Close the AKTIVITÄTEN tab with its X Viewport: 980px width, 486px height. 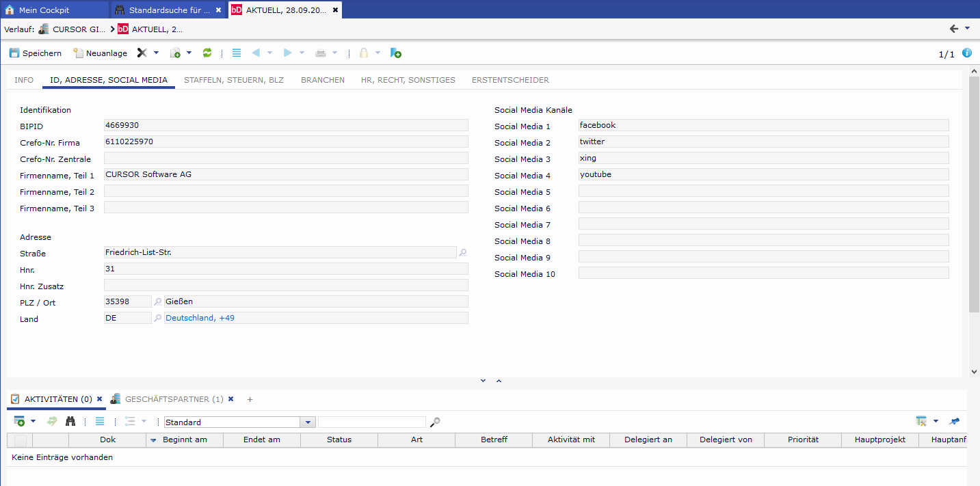pos(99,399)
